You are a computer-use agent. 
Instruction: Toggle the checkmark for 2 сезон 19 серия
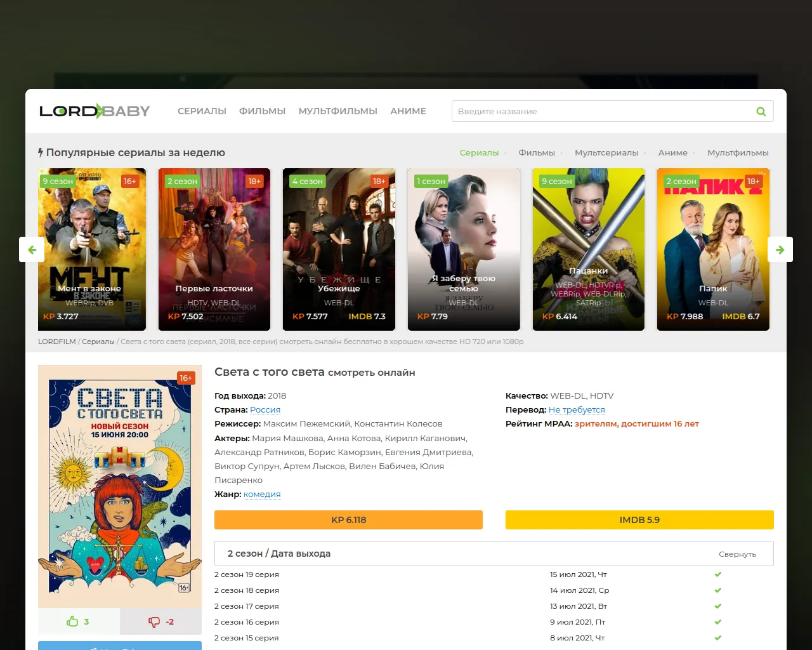pos(717,574)
